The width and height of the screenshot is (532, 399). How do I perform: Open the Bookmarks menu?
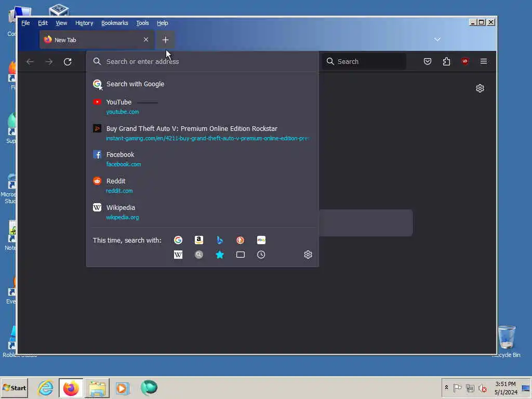pyautogui.click(x=115, y=23)
